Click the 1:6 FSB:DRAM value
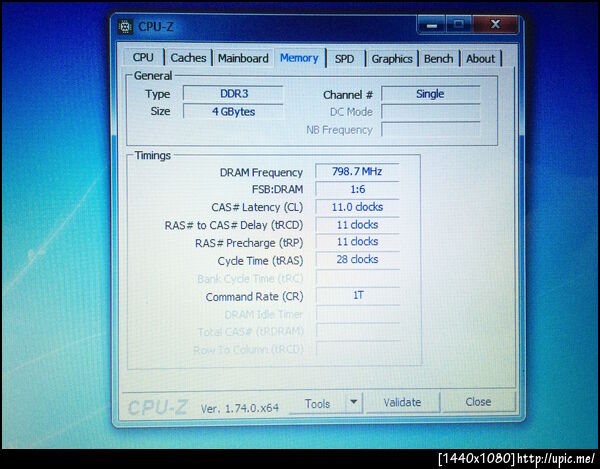600x469 pixels. tap(357, 189)
